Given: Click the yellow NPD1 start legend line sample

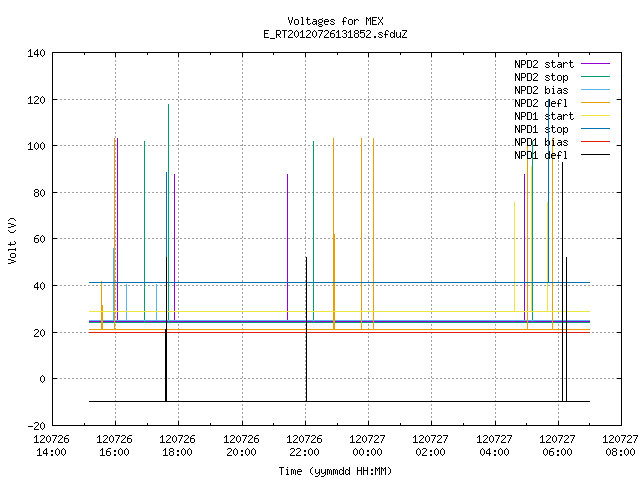Looking at the screenshot, I should [x=595, y=116].
